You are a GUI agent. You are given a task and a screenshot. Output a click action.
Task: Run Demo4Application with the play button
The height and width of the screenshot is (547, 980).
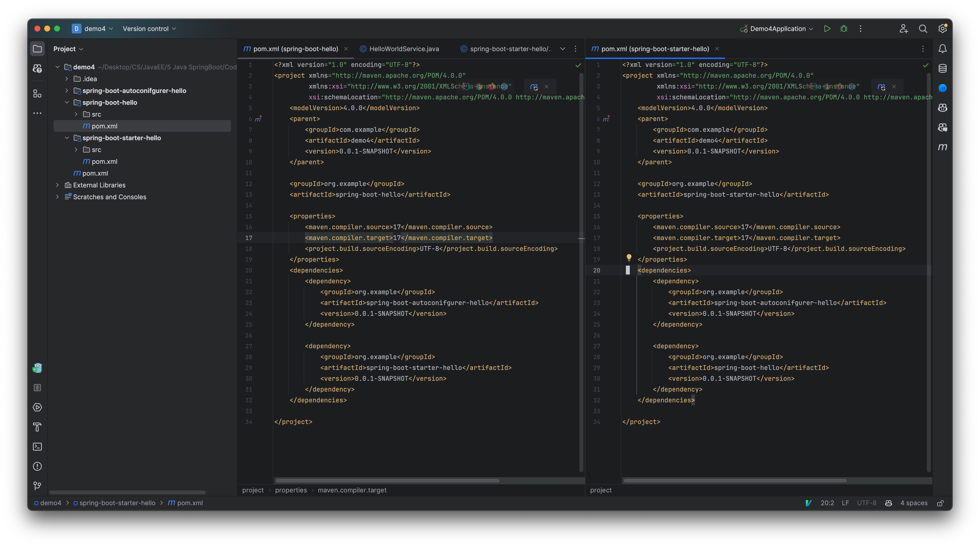pos(827,29)
